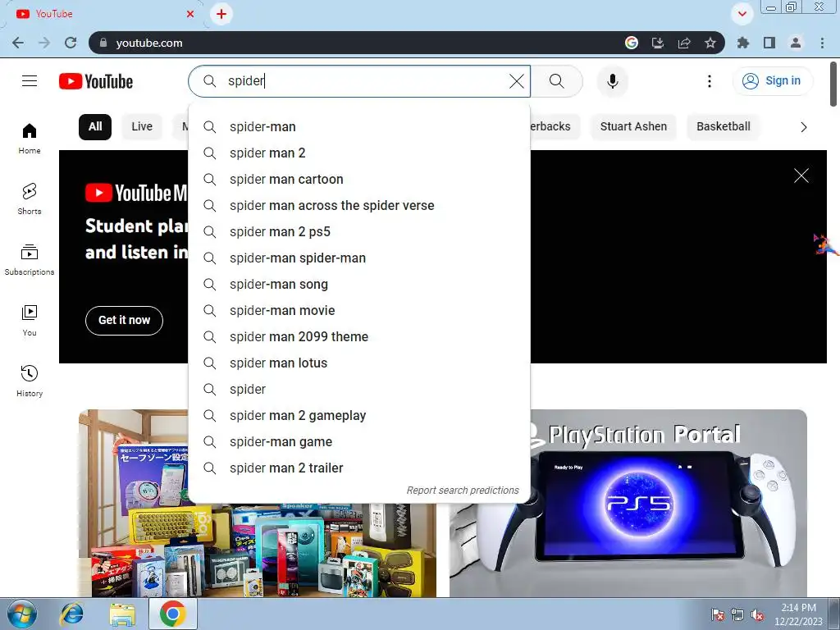Choose suggestion spider-man spider-man

click(359, 258)
